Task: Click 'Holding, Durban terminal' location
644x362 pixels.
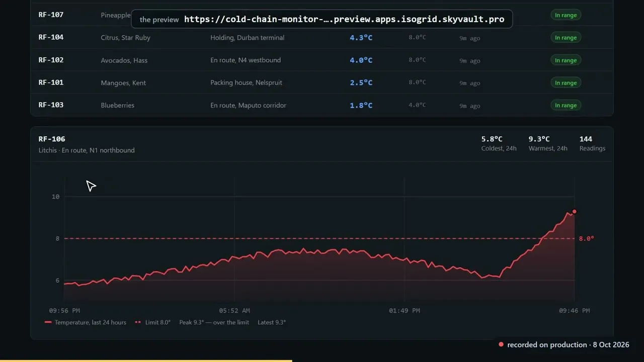Action: (247, 38)
